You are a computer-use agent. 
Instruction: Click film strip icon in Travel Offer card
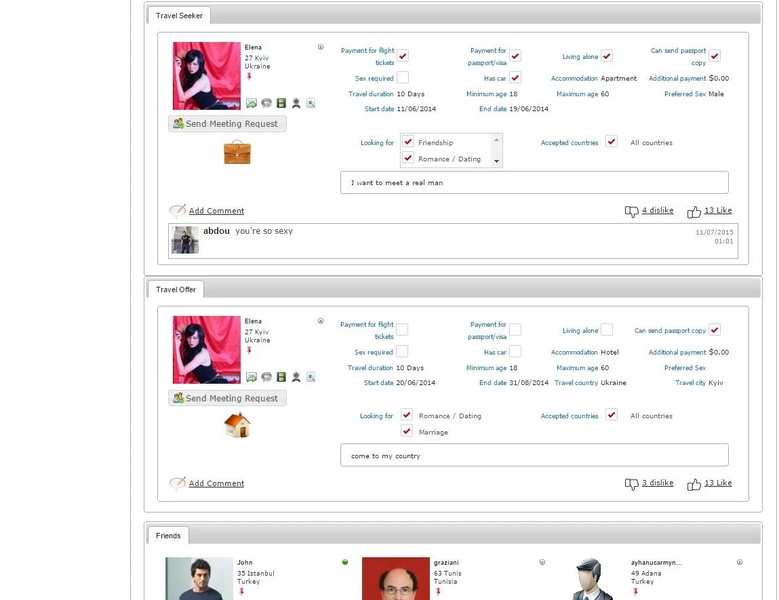pyautogui.click(x=281, y=377)
